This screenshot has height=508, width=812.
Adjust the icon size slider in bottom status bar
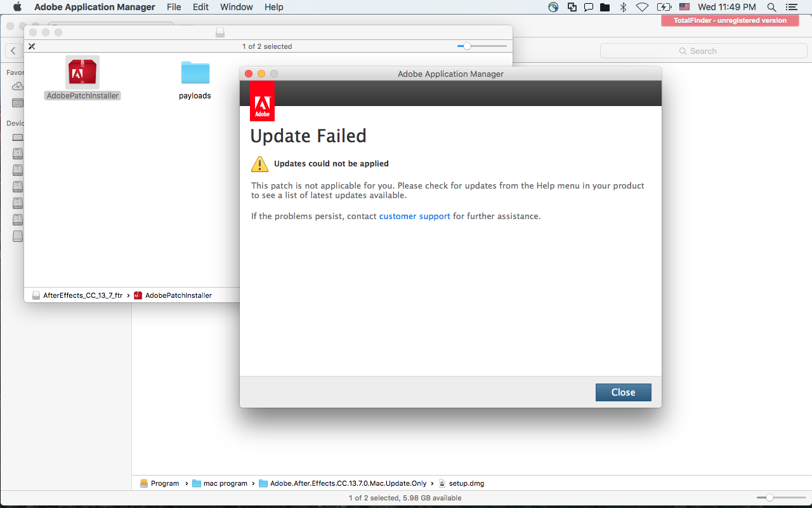782,498
